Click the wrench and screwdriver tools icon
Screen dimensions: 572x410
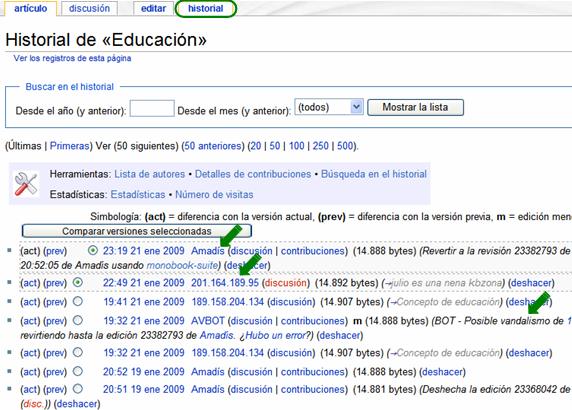click(26, 184)
